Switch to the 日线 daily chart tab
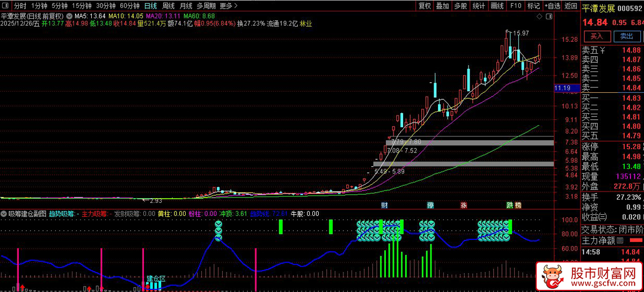 (151, 6)
